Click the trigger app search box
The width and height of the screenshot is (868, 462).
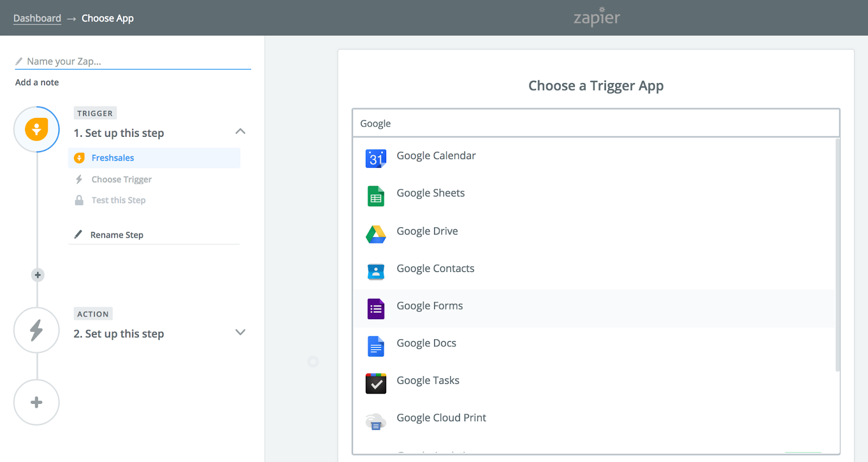[x=596, y=123]
